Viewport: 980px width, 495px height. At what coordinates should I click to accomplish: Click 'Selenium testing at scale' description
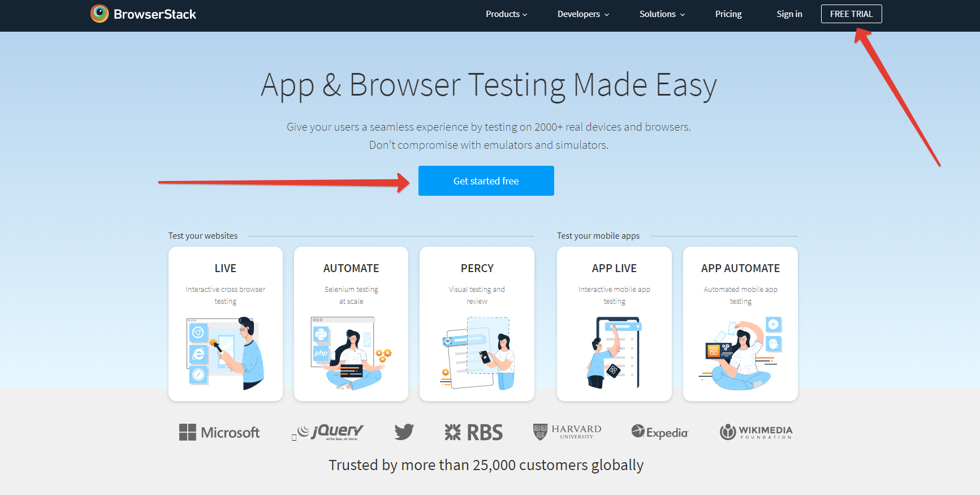(351, 295)
